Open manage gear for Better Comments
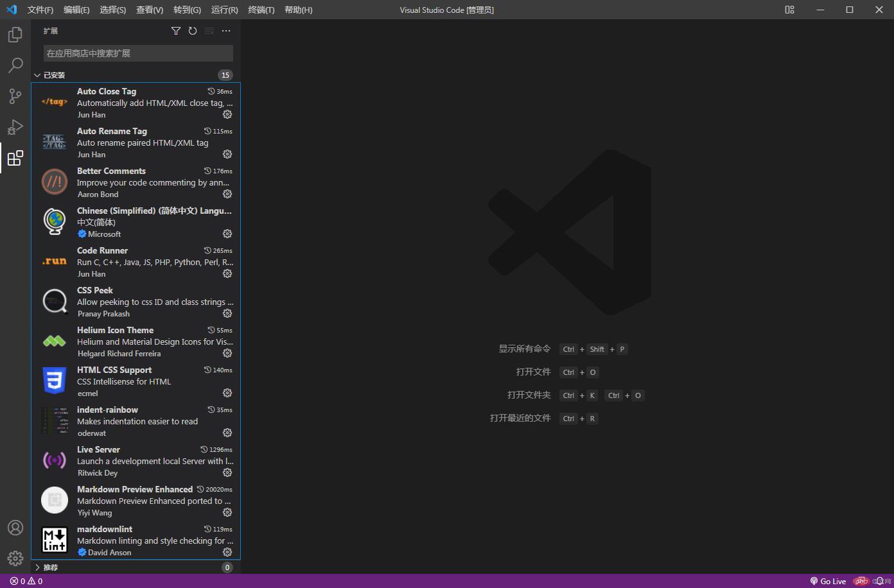The width and height of the screenshot is (894, 588). (227, 194)
